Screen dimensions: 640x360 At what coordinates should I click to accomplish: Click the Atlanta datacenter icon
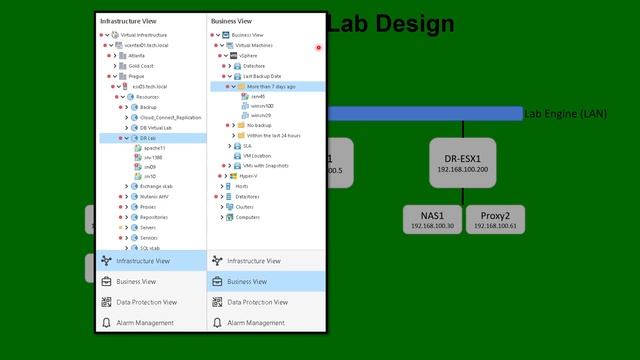pos(123,56)
